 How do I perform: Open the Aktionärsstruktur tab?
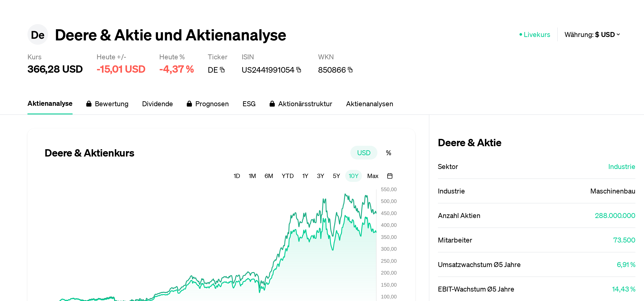tap(301, 104)
